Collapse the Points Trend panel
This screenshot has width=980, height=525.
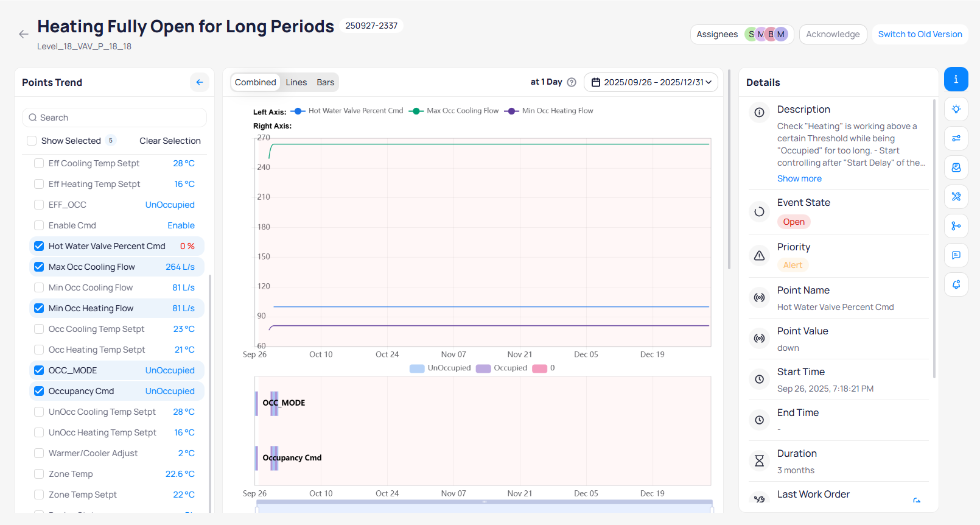coord(199,82)
